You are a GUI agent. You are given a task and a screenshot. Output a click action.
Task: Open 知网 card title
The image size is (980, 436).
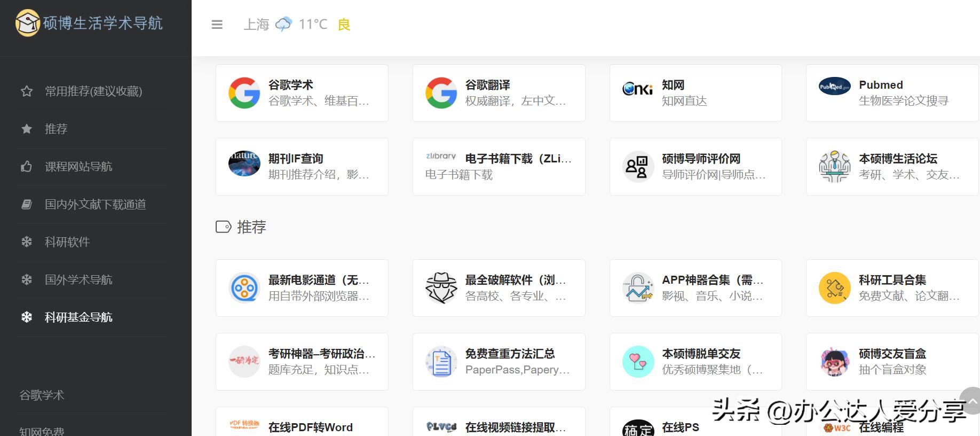click(x=673, y=85)
